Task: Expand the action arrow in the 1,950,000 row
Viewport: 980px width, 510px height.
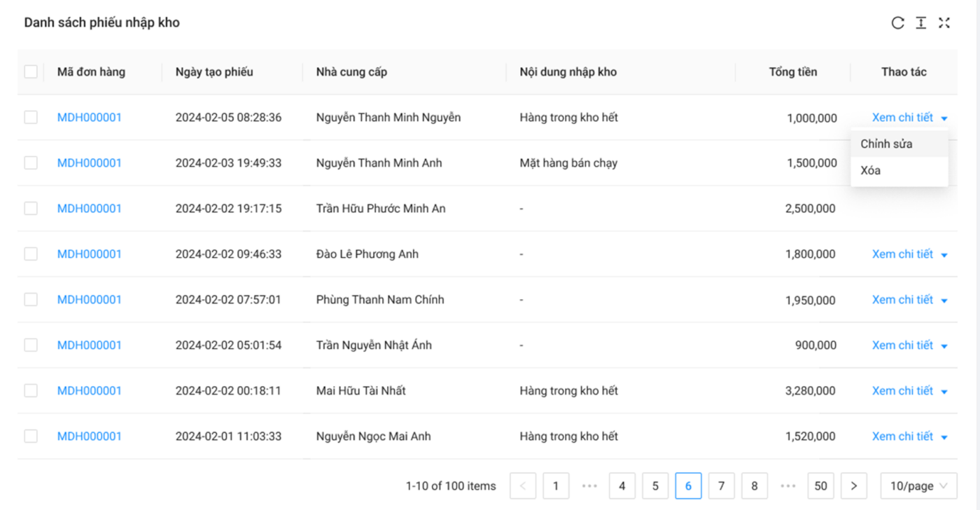Action: pyautogui.click(x=944, y=301)
